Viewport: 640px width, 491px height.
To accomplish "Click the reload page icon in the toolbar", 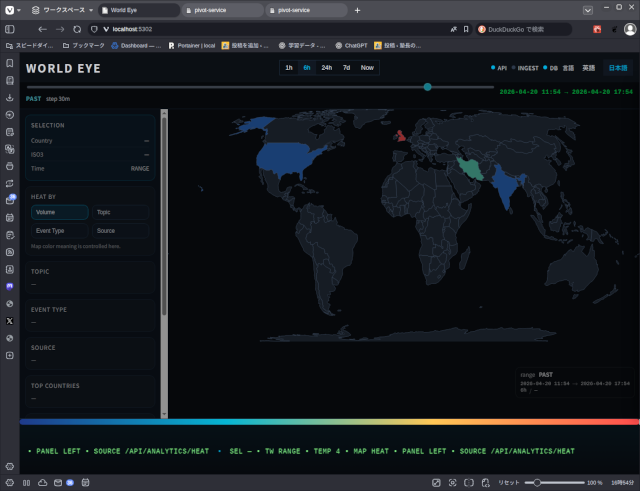I will coord(77,29).
